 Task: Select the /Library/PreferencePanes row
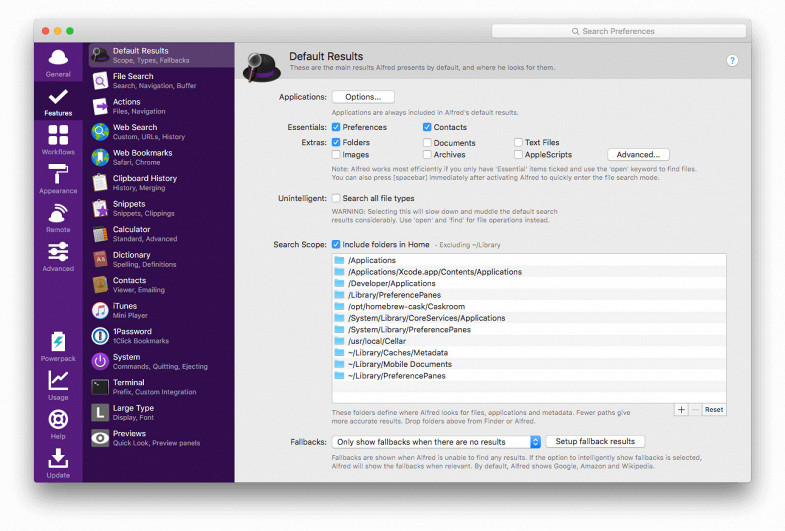pyautogui.click(x=529, y=295)
